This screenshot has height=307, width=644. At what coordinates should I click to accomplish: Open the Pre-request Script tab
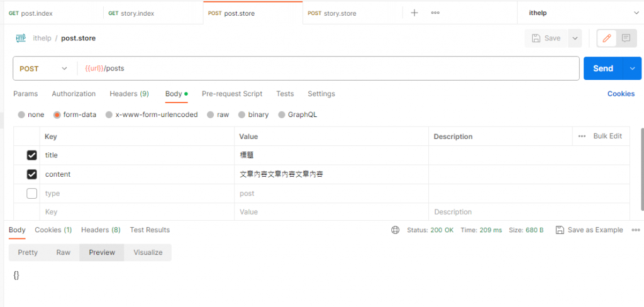click(232, 94)
